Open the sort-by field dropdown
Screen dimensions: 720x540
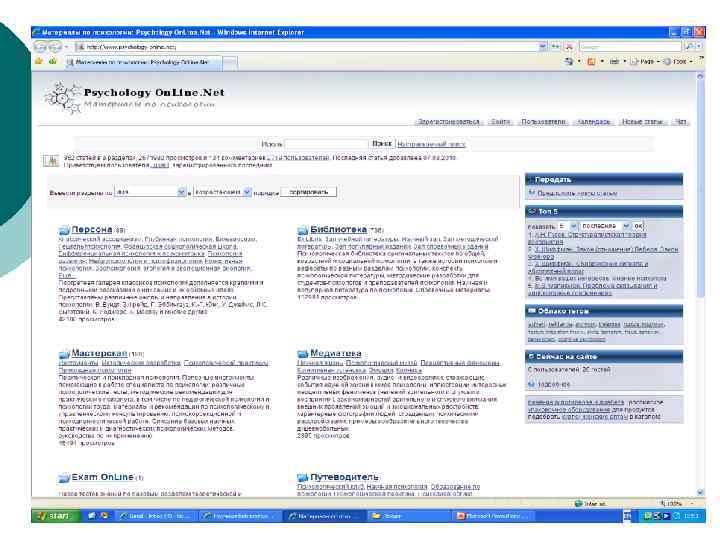tap(150, 192)
